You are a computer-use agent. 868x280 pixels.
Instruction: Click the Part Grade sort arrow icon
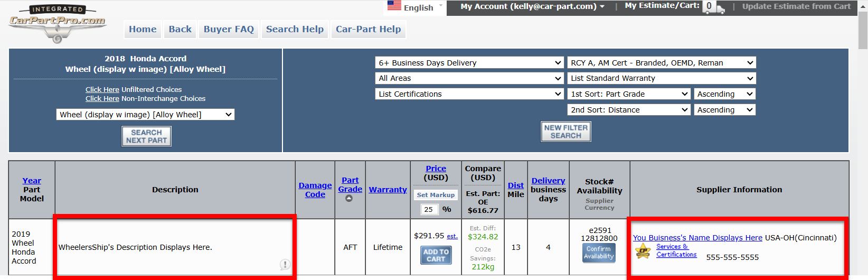point(349,199)
